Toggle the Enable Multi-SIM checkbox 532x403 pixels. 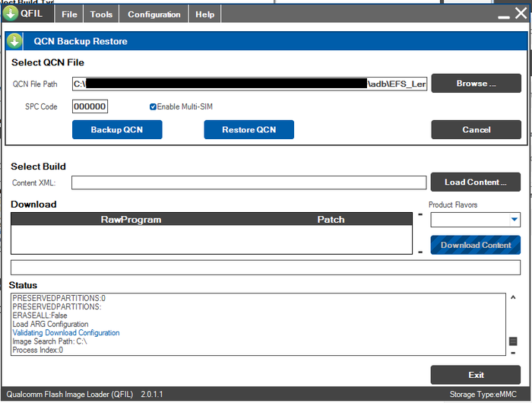154,106
